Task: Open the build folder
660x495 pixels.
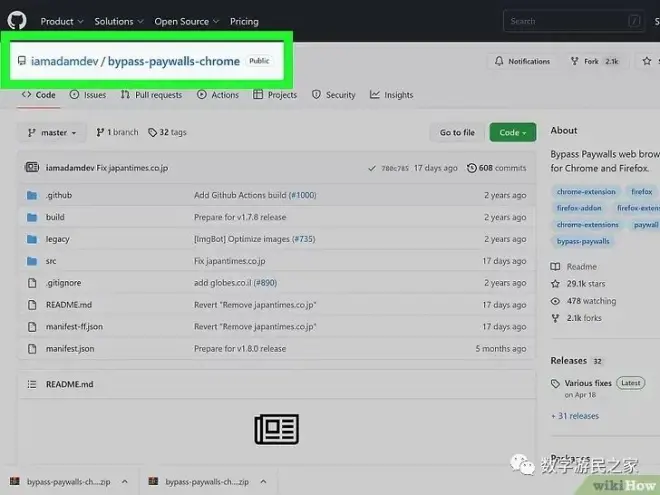Action: click(55, 217)
